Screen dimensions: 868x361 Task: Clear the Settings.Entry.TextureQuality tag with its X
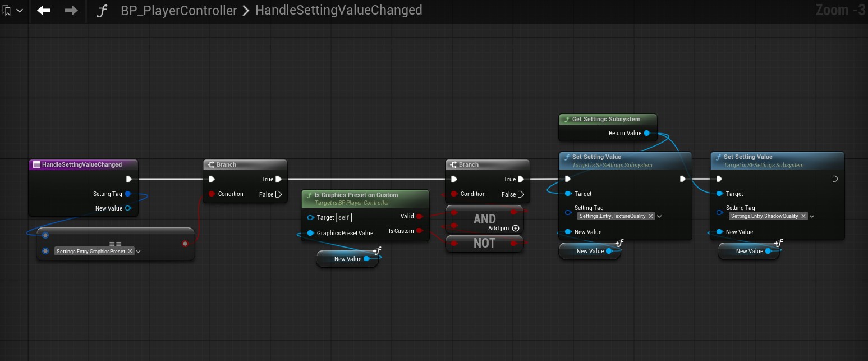(x=651, y=216)
